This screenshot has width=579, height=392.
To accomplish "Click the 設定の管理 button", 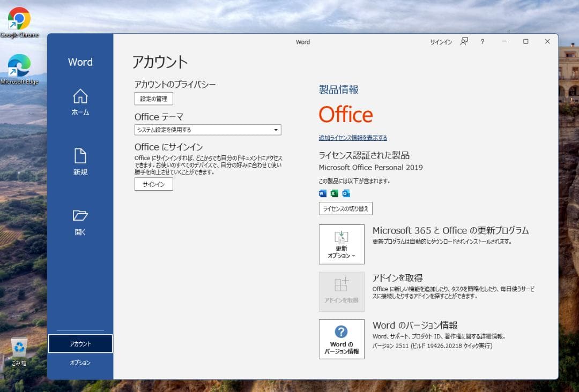I will click(x=154, y=99).
